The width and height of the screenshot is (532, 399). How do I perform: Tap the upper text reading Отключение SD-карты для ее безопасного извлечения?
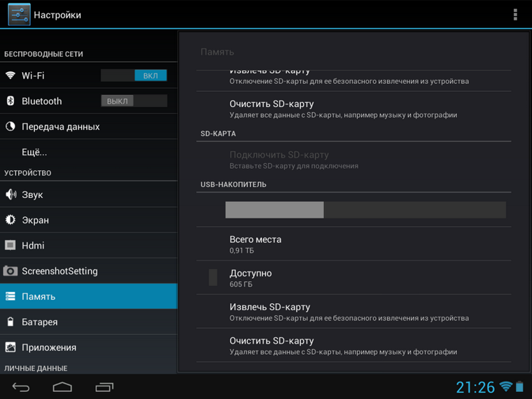pyautogui.click(x=349, y=81)
